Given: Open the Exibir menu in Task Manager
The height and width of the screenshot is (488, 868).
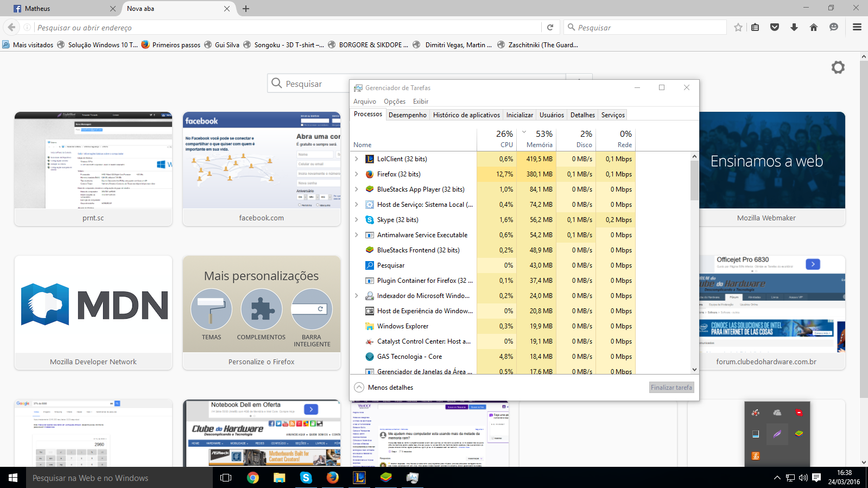Looking at the screenshot, I should (421, 102).
